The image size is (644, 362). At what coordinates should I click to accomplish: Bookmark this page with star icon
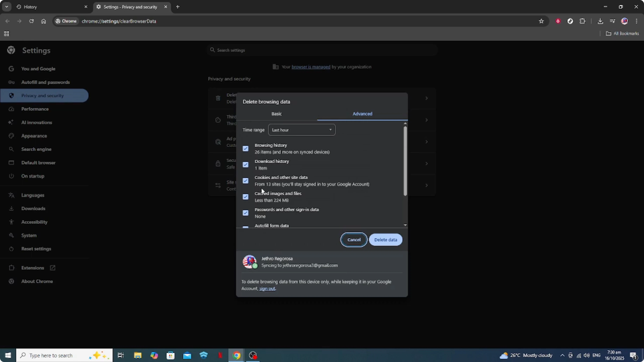pyautogui.click(x=541, y=21)
